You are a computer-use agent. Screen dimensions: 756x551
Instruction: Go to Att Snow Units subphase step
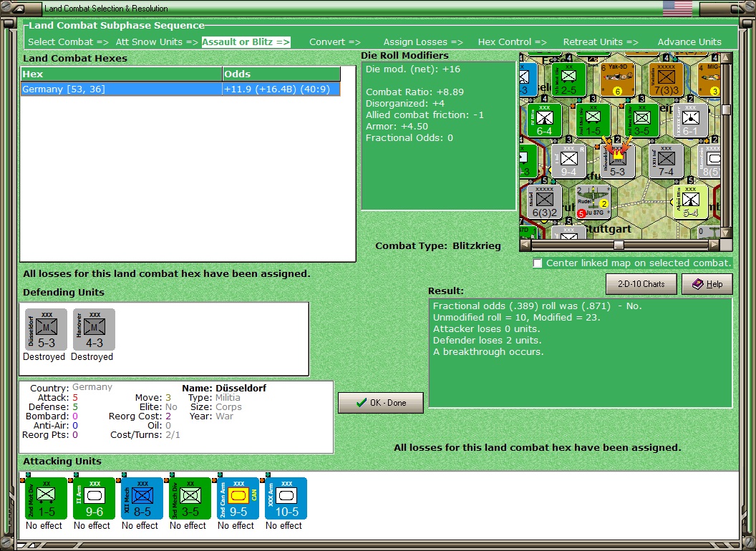click(157, 42)
